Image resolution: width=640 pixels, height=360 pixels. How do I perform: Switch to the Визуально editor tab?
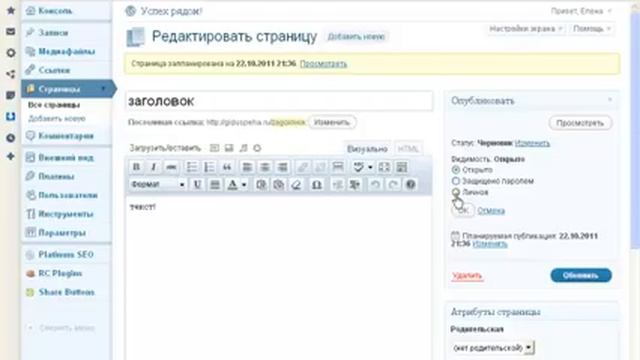coord(367,149)
